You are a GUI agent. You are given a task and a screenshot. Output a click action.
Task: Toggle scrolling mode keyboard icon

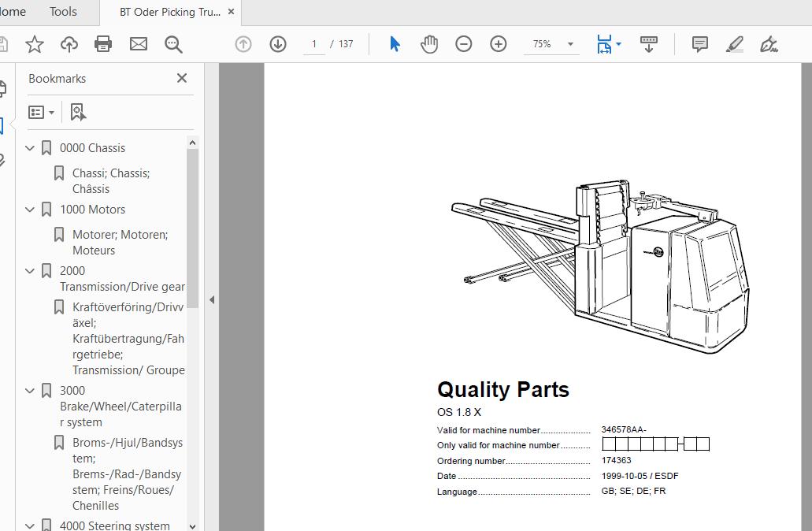(648, 45)
